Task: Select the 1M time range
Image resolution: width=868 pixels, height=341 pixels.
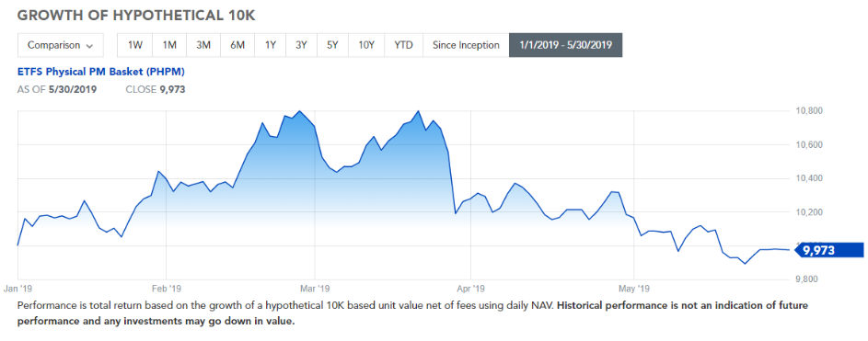Action: tap(169, 45)
